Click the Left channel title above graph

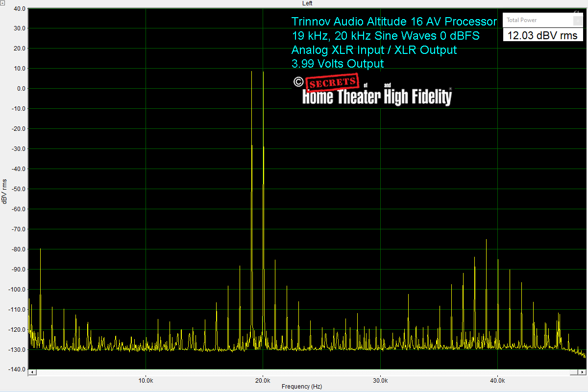click(307, 3)
